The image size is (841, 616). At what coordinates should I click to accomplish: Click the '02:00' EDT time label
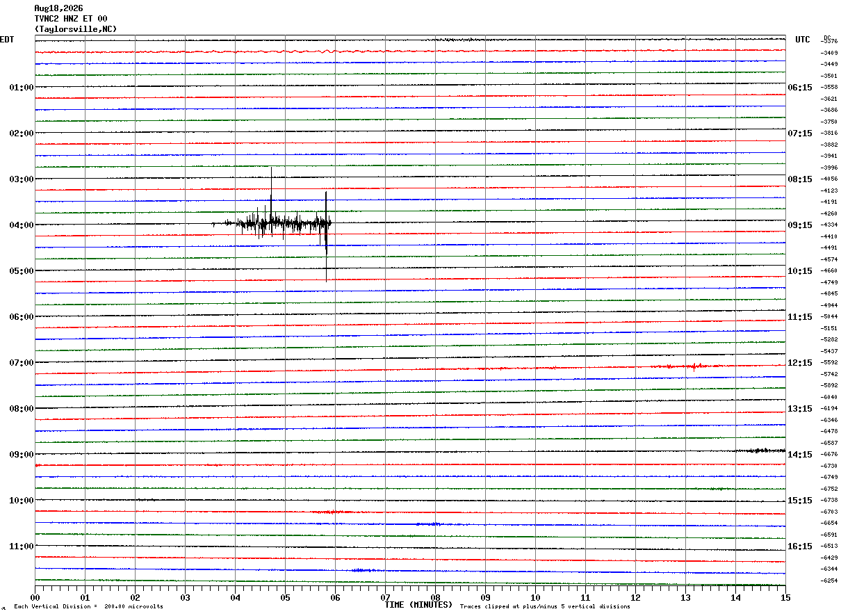(21, 133)
